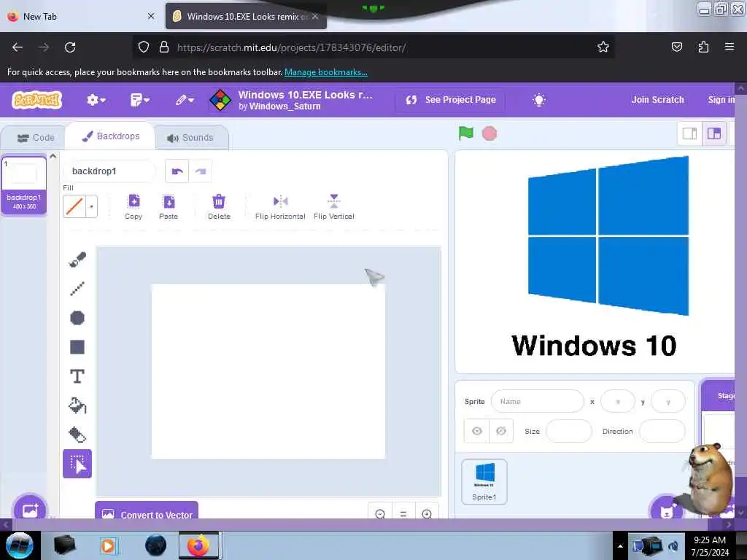This screenshot has height=560, width=747.
Task: Click See Project Page button
Action: coord(451,100)
